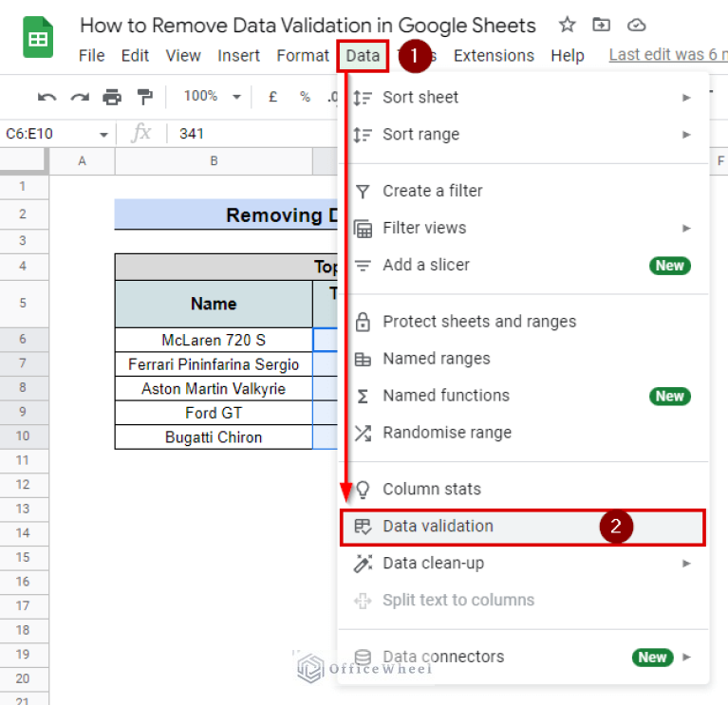The image size is (728, 705).
Task: Choose Create a filter in Data menu
Action: tap(432, 191)
